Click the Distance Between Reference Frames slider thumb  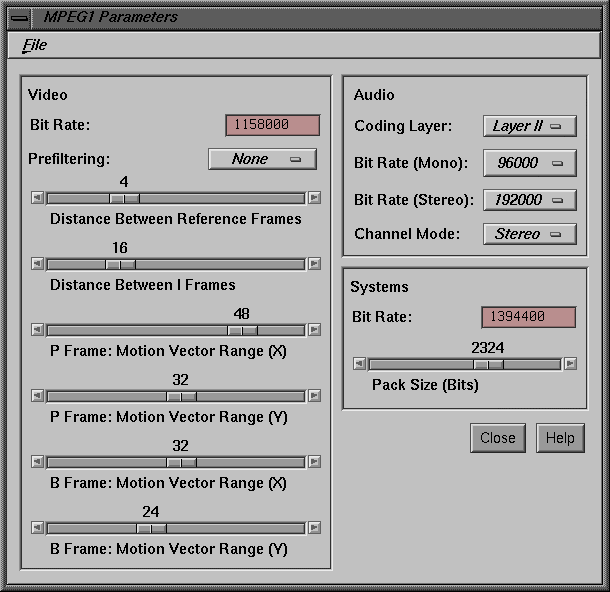(x=124, y=198)
